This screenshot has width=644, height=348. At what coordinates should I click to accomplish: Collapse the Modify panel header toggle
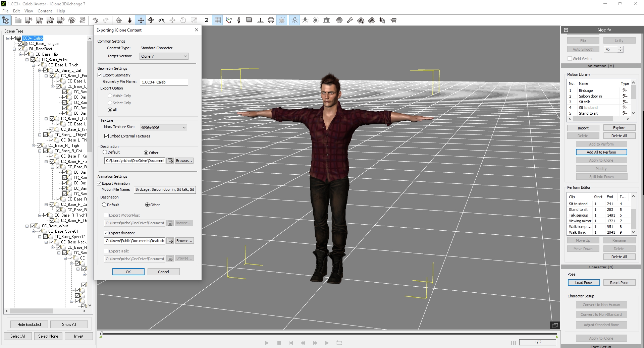coord(566,30)
